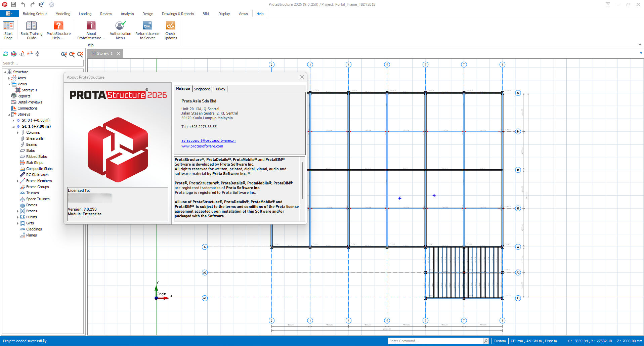This screenshot has height=346, width=644.
Task: Collapse the Structure tree node
Action: pyautogui.click(x=5, y=72)
